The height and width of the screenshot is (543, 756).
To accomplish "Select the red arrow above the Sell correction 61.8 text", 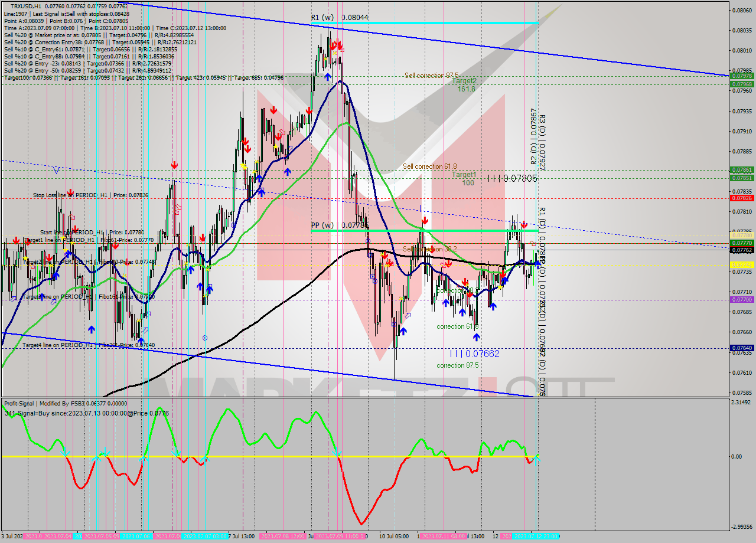I will point(424,220).
